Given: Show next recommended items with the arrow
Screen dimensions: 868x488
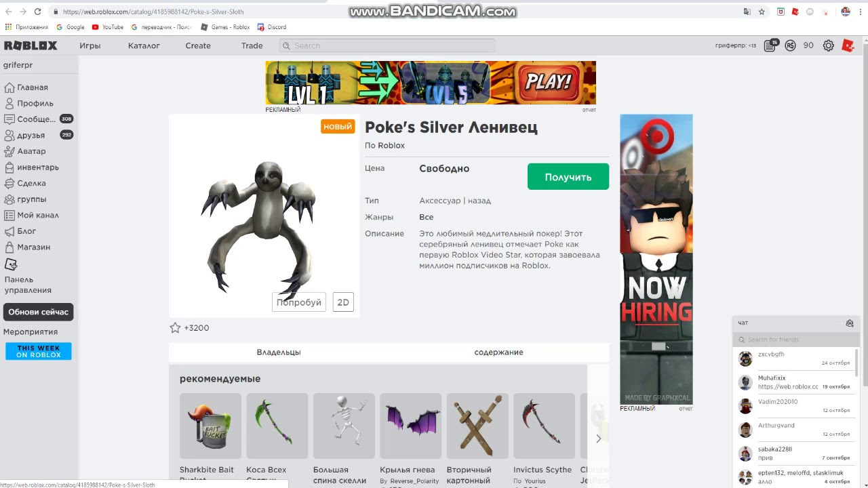Looking at the screenshot, I should coord(598,439).
